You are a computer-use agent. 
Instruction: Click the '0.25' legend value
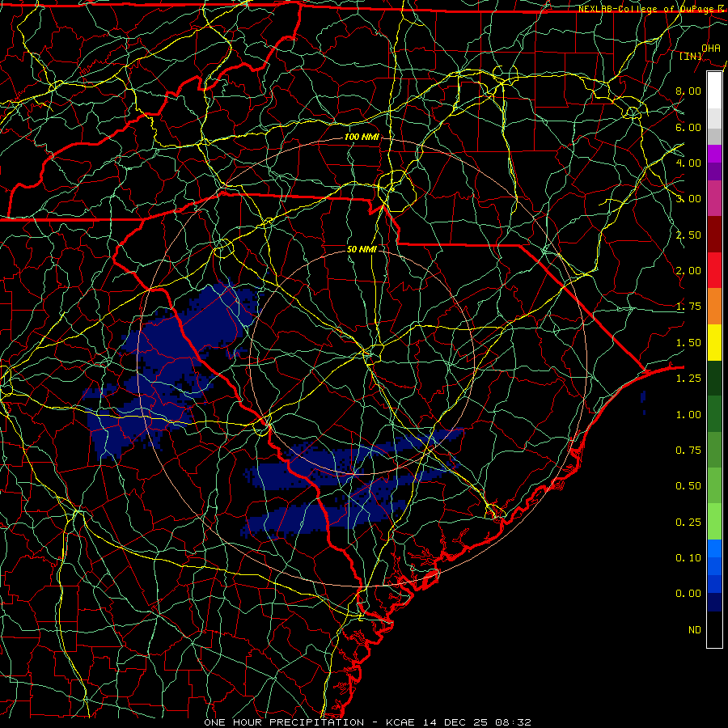coord(688,523)
